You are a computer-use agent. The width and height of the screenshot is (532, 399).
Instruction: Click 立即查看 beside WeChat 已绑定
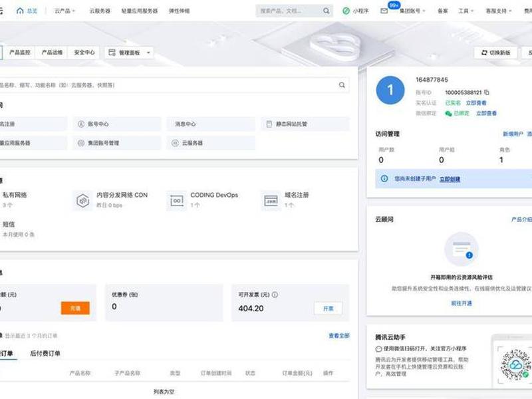(486, 113)
